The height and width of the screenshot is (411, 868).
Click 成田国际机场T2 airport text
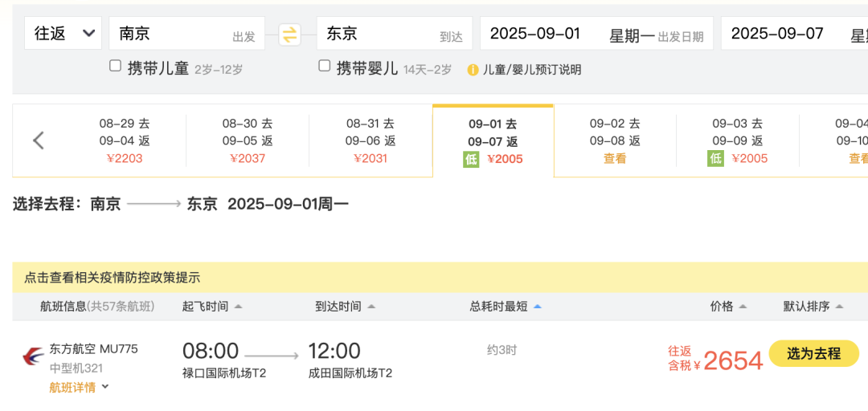[x=350, y=373]
